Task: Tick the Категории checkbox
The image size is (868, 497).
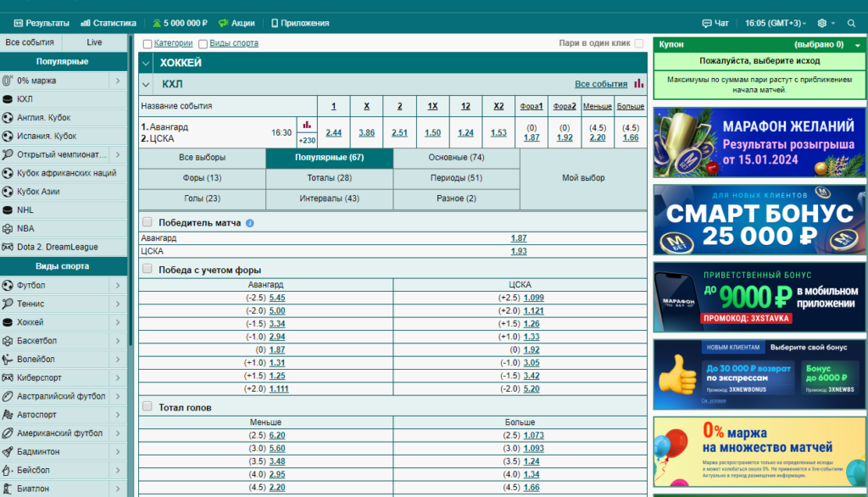Action: tap(147, 44)
